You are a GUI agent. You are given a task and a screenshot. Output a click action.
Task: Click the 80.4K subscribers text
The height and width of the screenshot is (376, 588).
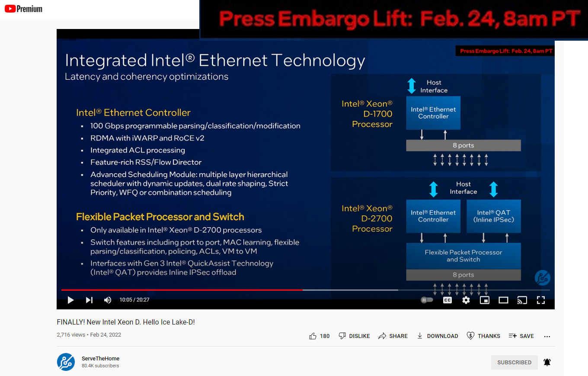click(x=100, y=366)
